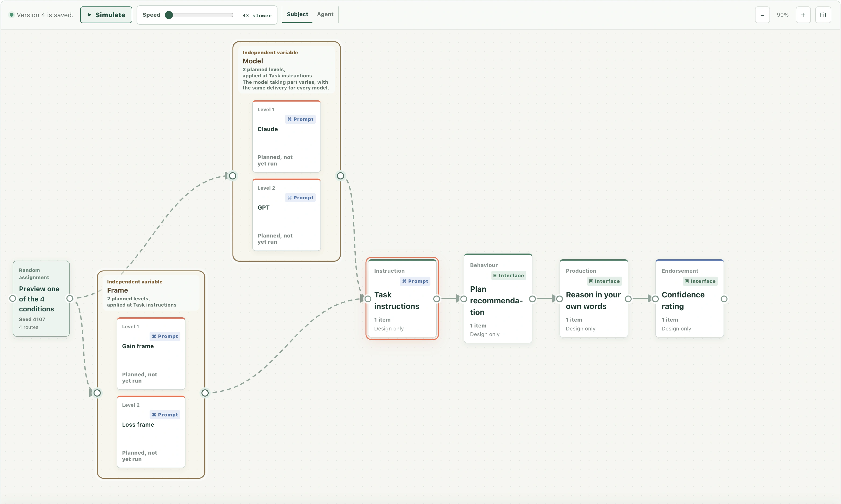Click the Frame variable output port

point(205,393)
